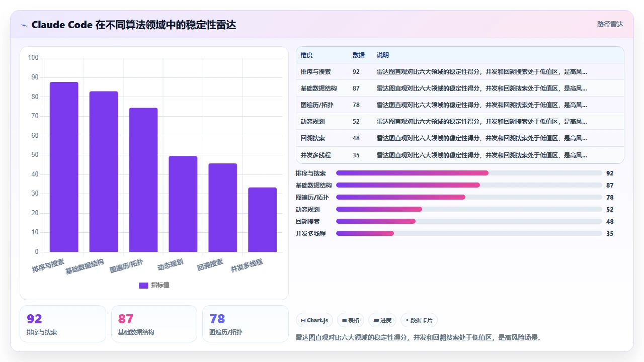Click the Chart.js tag chip
The height and width of the screenshot is (362, 644).
click(x=314, y=320)
